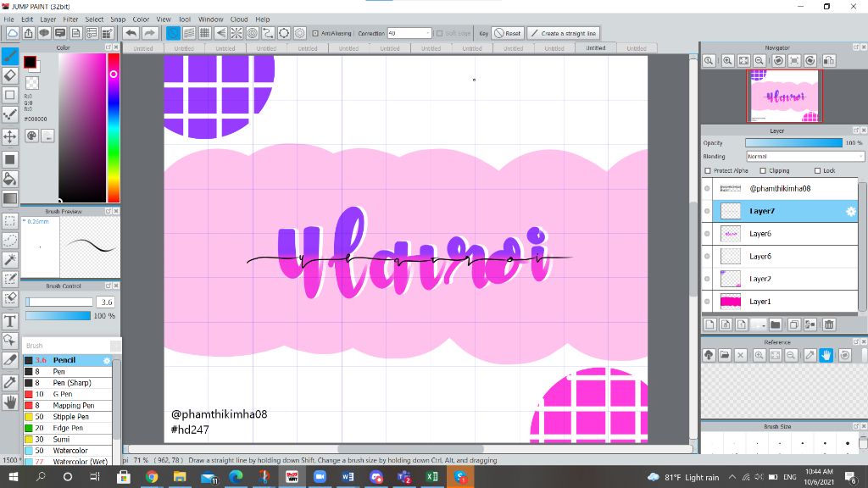Open the Layer menu
The width and height of the screenshot is (868, 488).
click(48, 19)
